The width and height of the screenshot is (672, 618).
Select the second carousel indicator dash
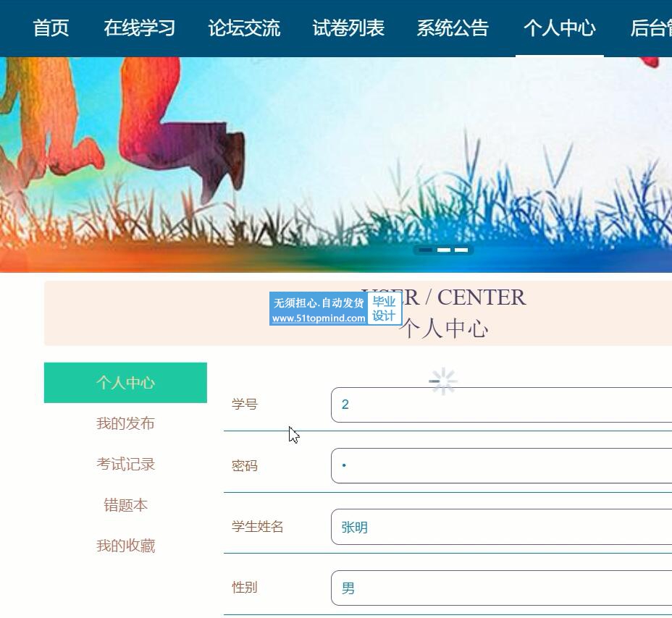point(444,250)
